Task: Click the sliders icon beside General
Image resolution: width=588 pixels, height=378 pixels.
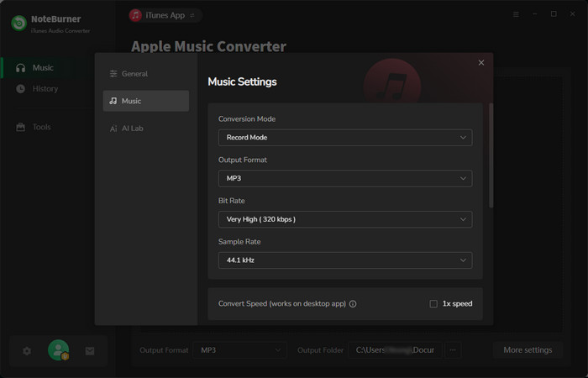Action: (x=113, y=74)
